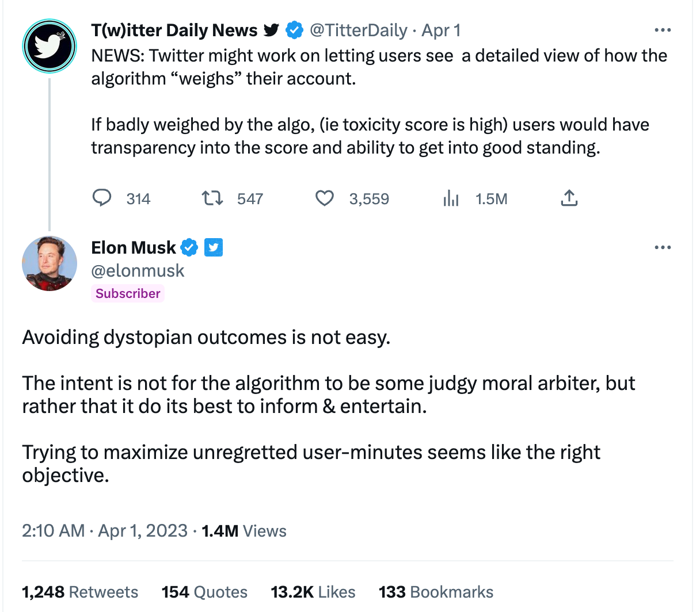View the 133 Bookmarks count
Viewport: 700px width, 612px height.
pos(436,591)
